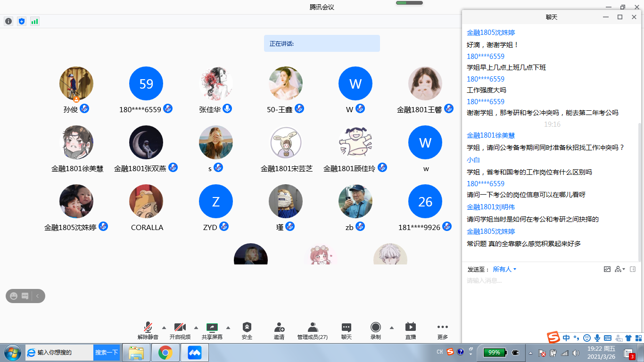Click the 邀请 invite icon
Screen dimensions: 644x362
tap(279, 331)
